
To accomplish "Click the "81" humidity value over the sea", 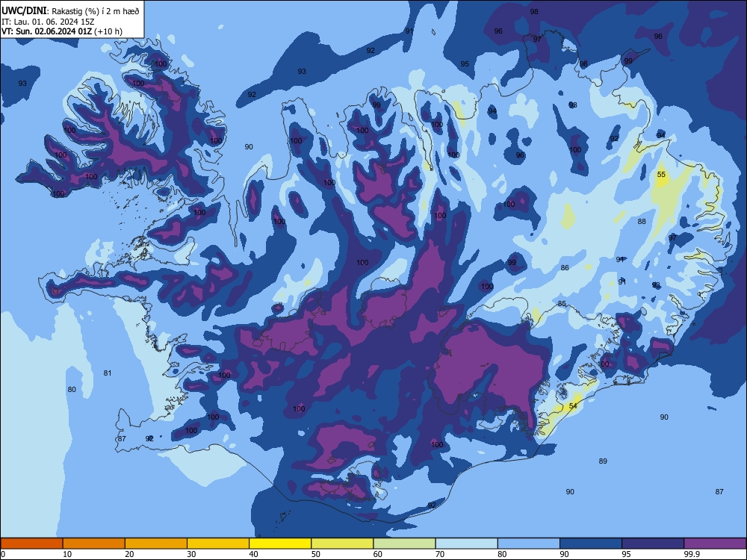I will 108,373.
